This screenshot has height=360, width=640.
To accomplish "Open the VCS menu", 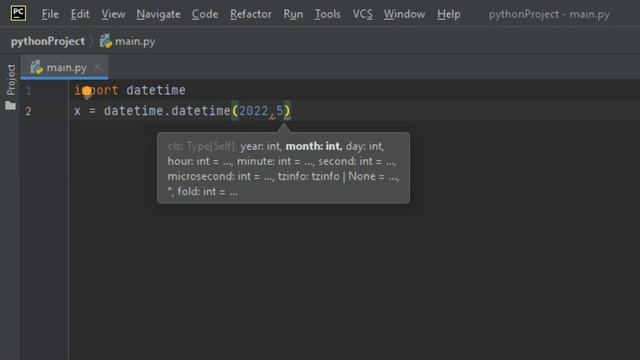I will click(x=362, y=14).
